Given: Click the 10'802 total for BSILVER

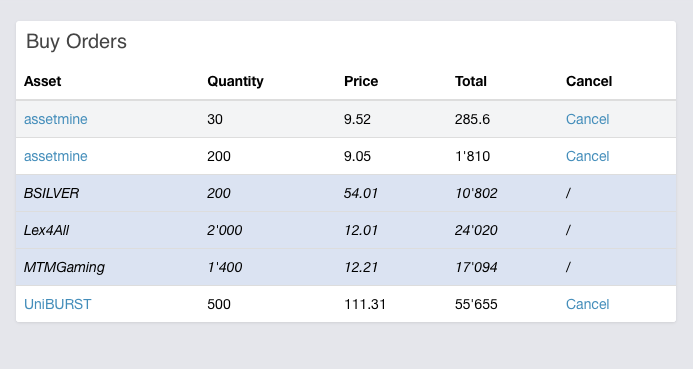Looking at the screenshot, I should pyautogui.click(x=476, y=193).
